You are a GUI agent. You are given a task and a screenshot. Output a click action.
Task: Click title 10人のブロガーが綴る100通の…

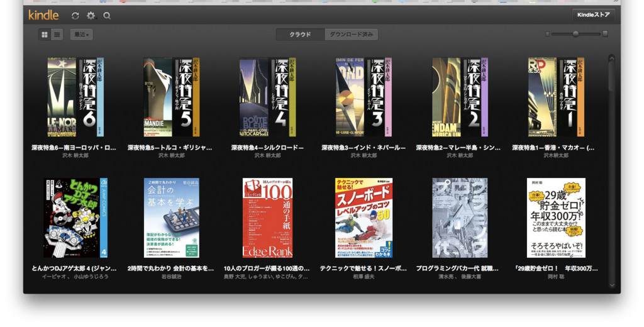click(267, 269)
